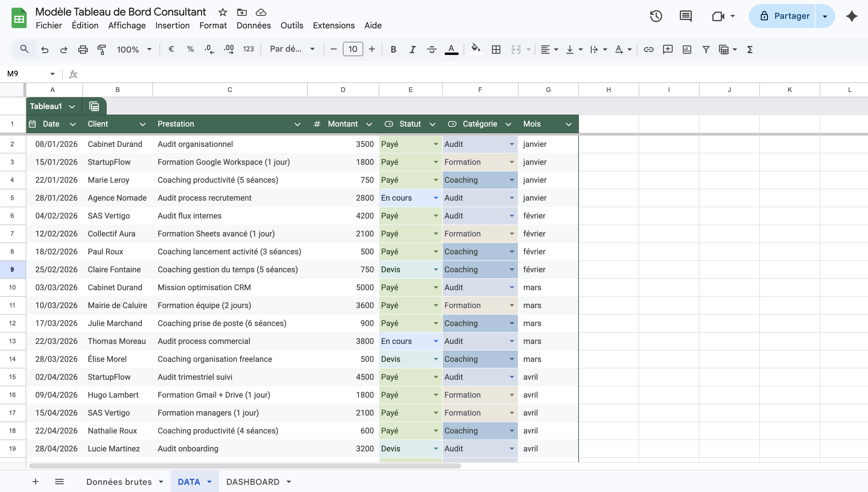Toggle strikethrough formatting
This screenshot has width=868, height=492.
(431, 49)
